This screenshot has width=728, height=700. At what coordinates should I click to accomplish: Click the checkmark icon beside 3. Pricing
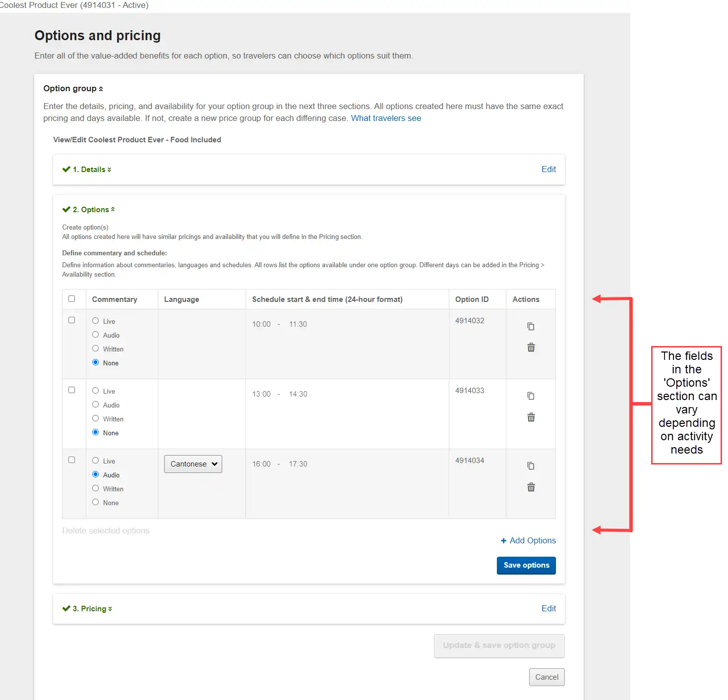[66, 608]
